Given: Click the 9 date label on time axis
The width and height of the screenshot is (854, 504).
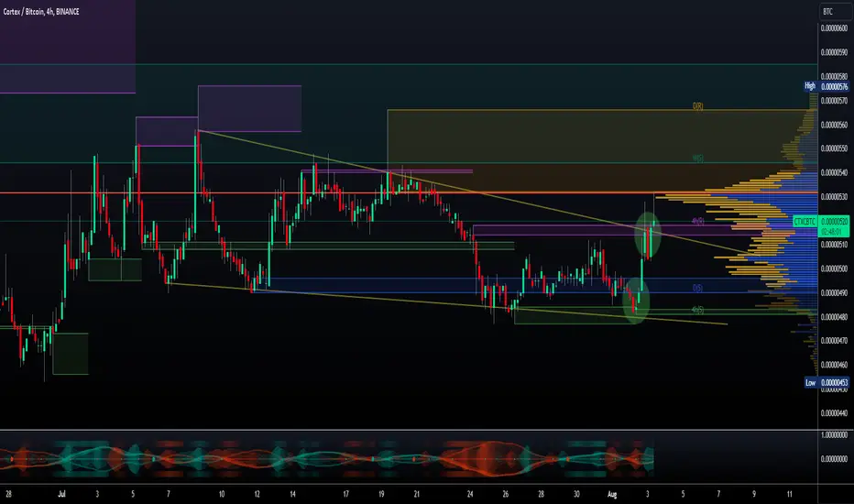Looking at the screenshot, I should (754, 494).
